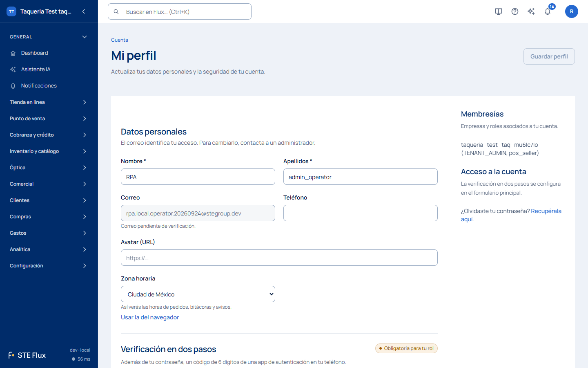Open the Clientes sidebar section

pos(49,200)
